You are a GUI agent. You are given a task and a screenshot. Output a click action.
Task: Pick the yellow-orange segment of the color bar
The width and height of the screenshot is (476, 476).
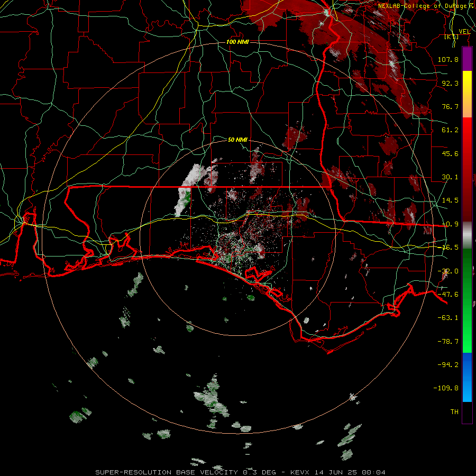tap(467, 94)
